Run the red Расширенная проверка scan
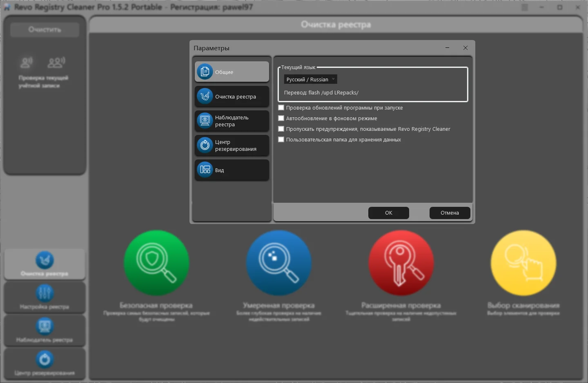The width and height of the screenshot is (588, 383). tap(401, 263)
